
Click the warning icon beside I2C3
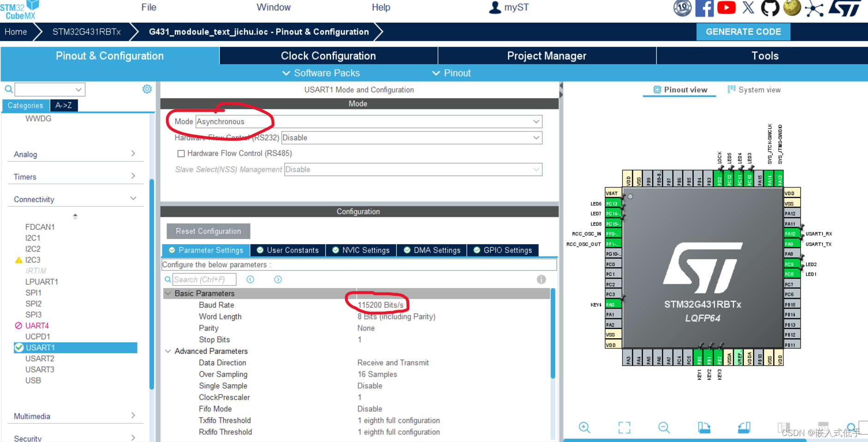click(19, 260)
